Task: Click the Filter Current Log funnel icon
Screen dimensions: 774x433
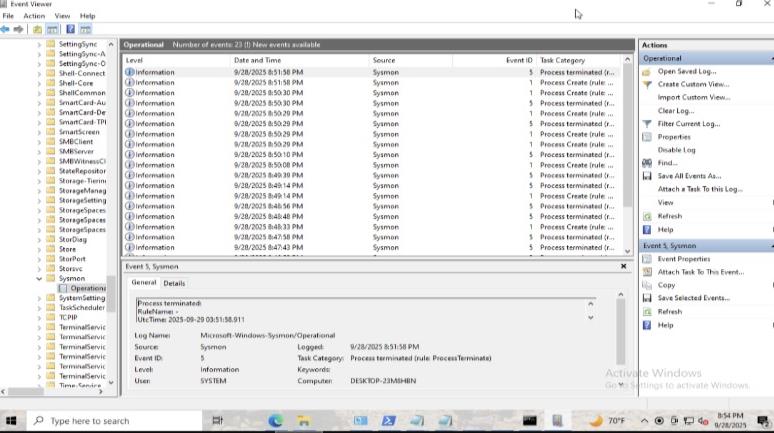Action: point(647,124)
